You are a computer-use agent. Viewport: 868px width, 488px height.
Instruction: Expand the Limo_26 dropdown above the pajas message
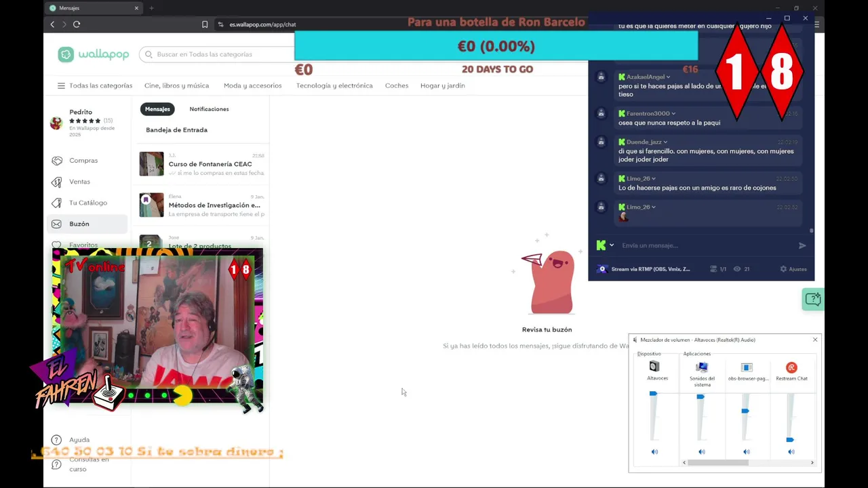click(654, 179)
